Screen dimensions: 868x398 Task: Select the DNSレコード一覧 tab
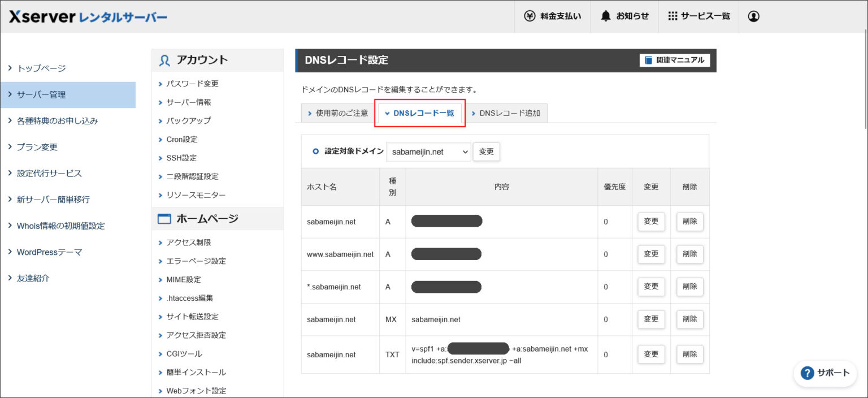[419, 113]
